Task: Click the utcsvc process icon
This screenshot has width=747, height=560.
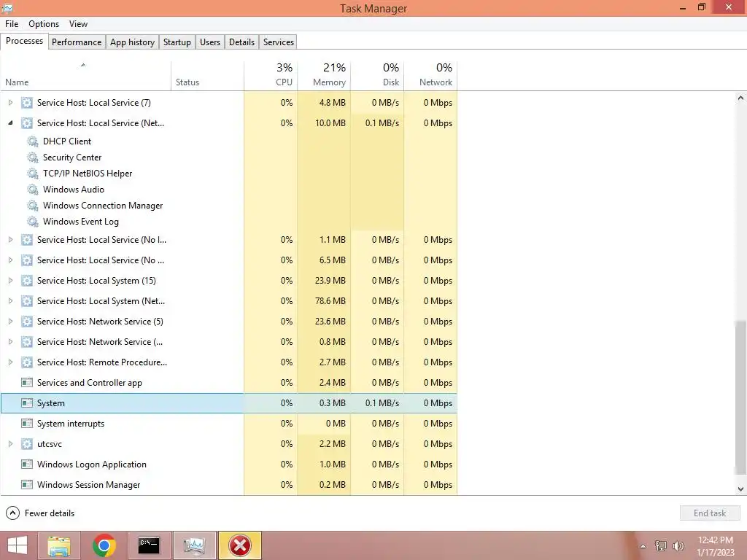Action: (x=27, y=444)
